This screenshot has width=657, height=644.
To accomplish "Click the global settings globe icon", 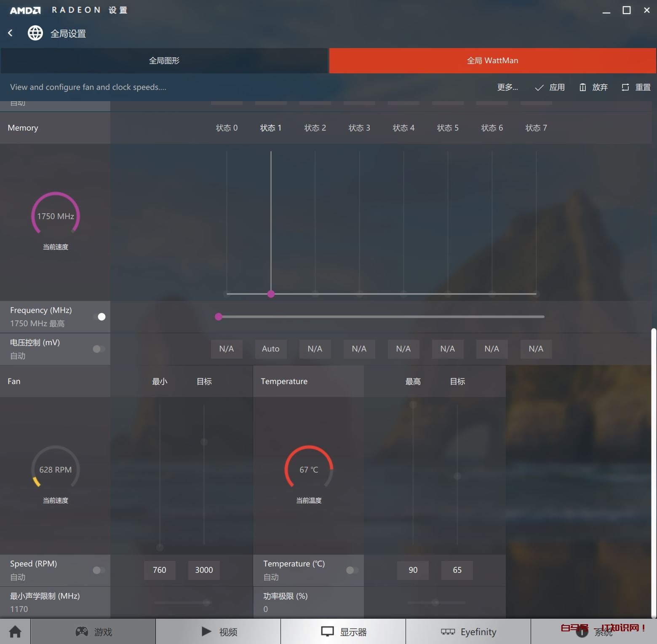I will coord(35,33).
